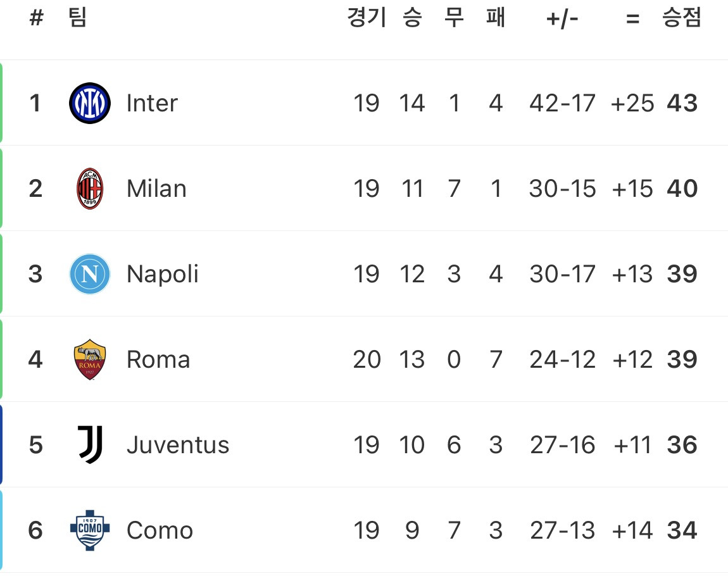728x576 pixels.
Task: Tap the Como club badge
Action: (x=90, y=530)
